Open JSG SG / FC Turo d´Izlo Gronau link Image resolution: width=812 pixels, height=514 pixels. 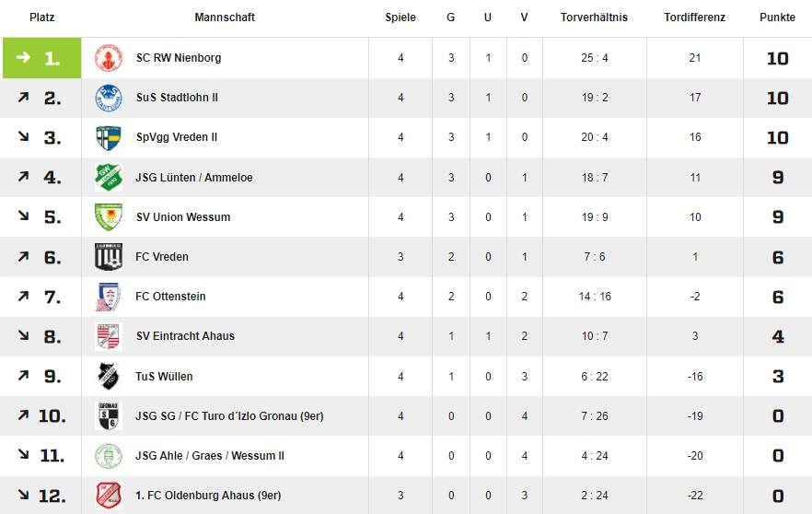point(229,416)
